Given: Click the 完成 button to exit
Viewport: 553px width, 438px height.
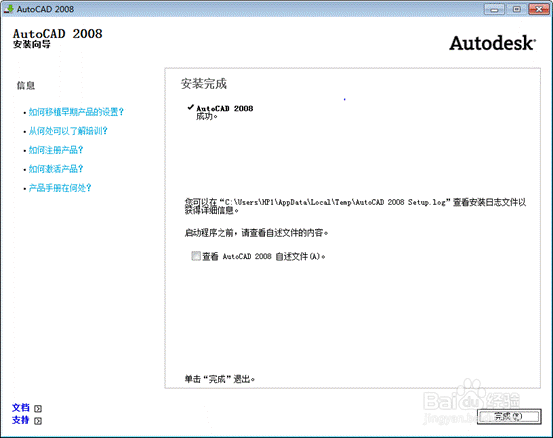Looking at the screenshot, I should tap(509, 416).
